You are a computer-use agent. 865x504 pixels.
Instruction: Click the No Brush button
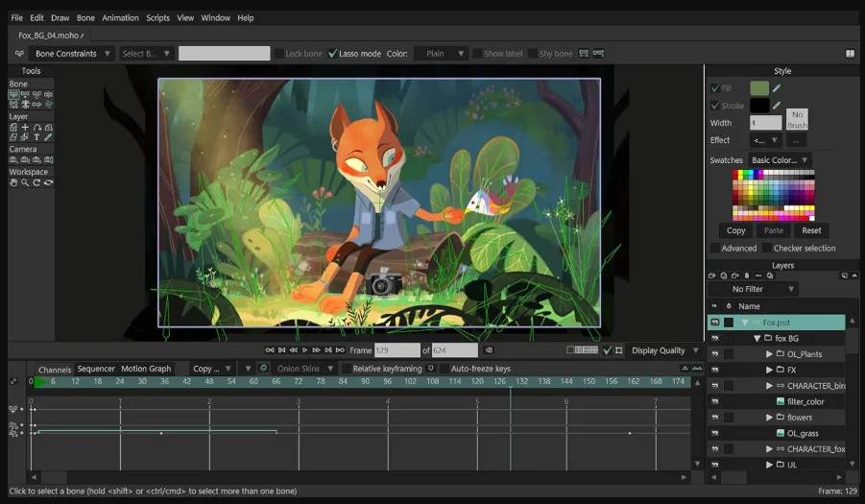click(797, 120)
